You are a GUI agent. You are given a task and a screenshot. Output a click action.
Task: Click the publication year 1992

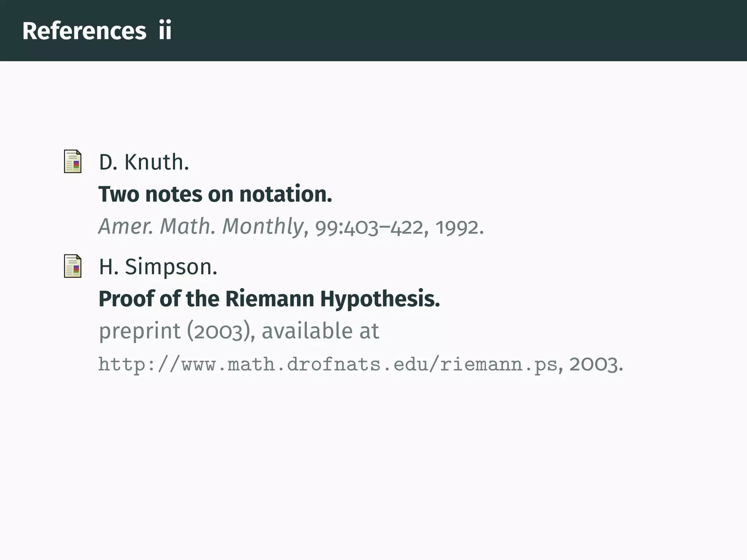(x=459, y=227)
